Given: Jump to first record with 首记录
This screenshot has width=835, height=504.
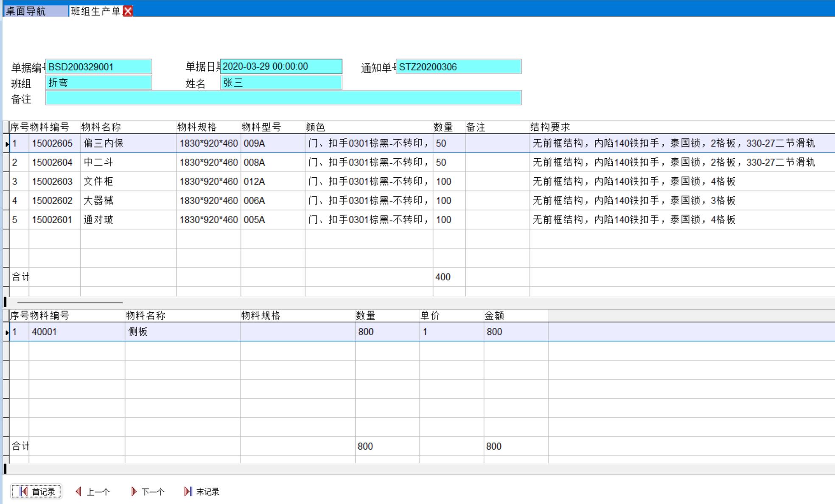Looking at the screenshot, I should (36, 491).
